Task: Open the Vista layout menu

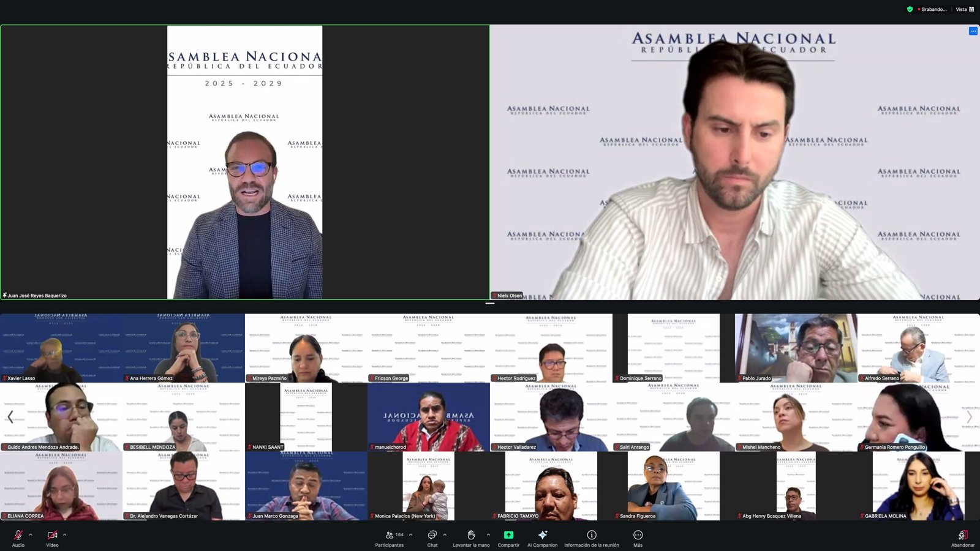Action: (965, 9)
